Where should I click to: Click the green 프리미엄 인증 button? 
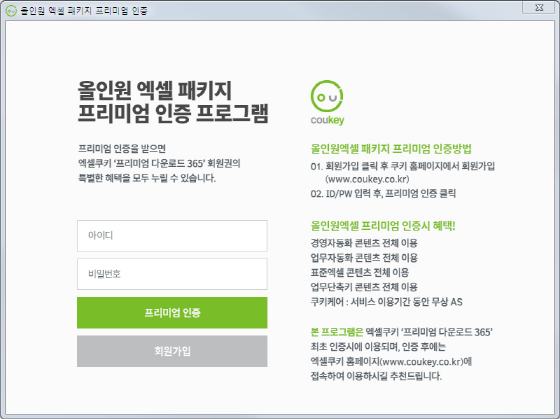(x=172, y=313)
